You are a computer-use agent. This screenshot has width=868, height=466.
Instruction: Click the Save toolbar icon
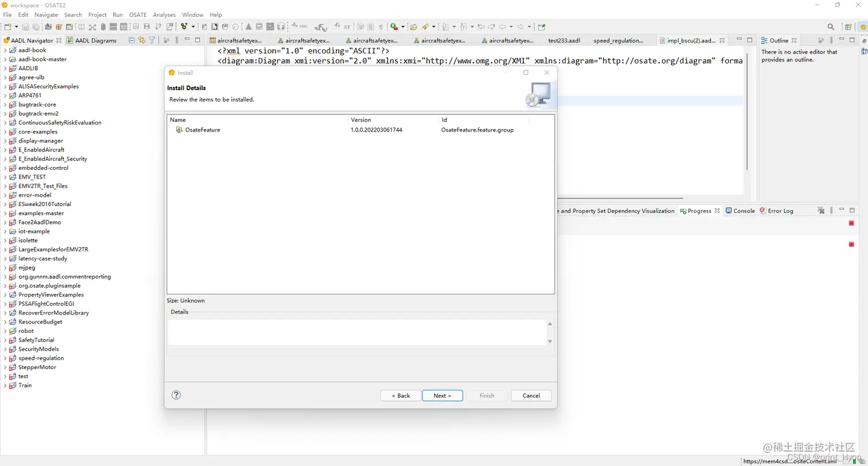[x=25, y=27]
